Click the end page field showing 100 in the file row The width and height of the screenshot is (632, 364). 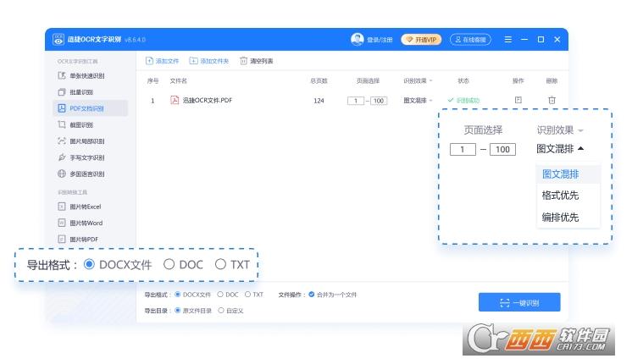[x=379, y=101]
